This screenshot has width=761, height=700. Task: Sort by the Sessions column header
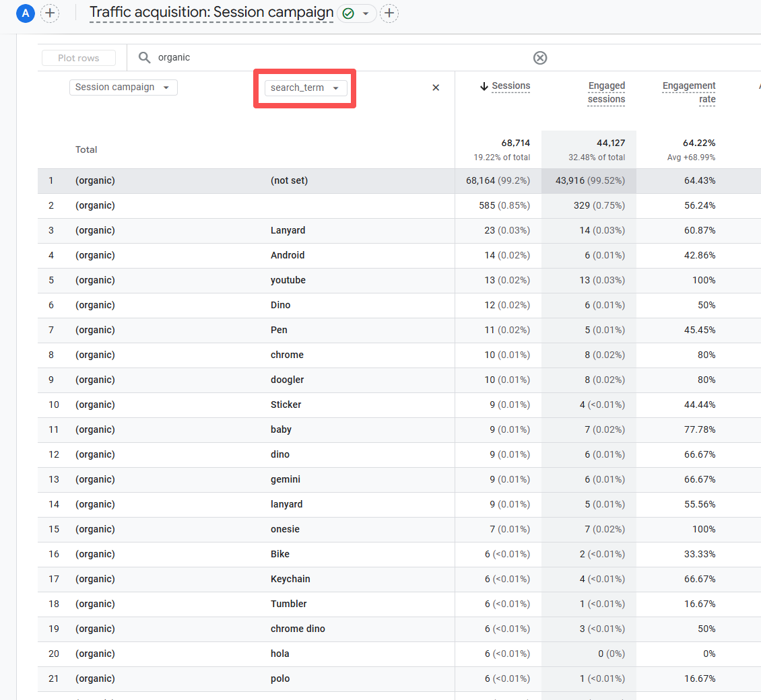click(510, 86)
